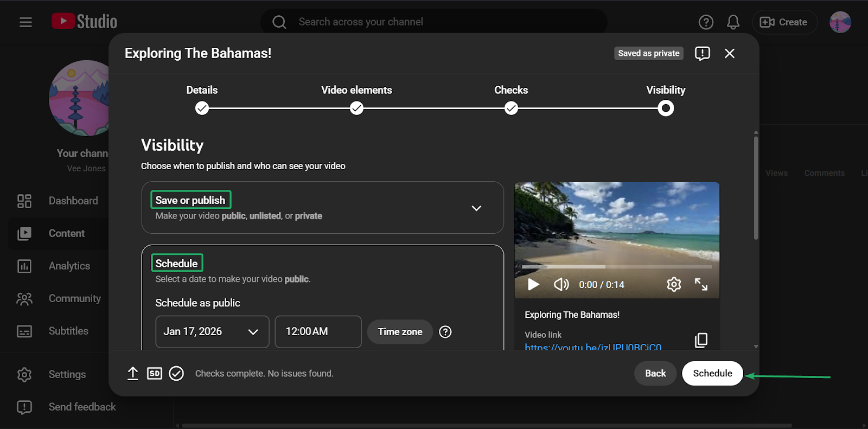Open the Jan 17, 2026 date dropdown
Screen dimensions: 868x429
click(212, 332)
